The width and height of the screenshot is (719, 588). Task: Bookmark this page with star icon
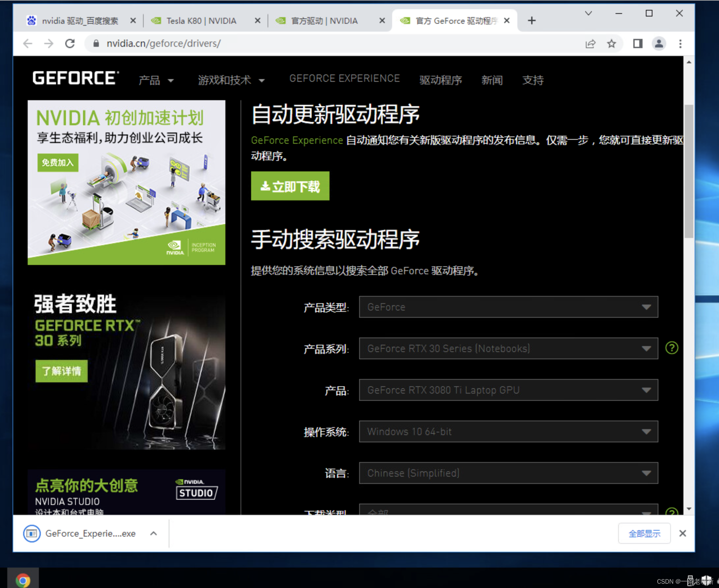[611, 44]
